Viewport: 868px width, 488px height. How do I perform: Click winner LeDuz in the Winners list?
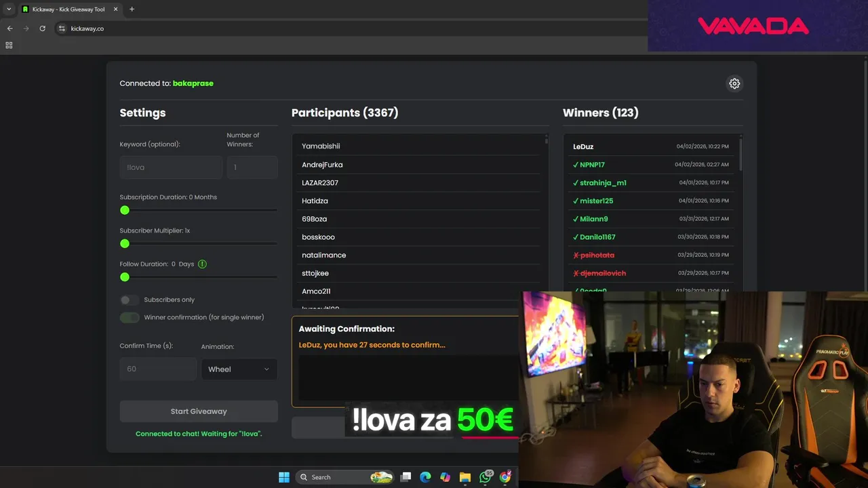tap(583, 146)
